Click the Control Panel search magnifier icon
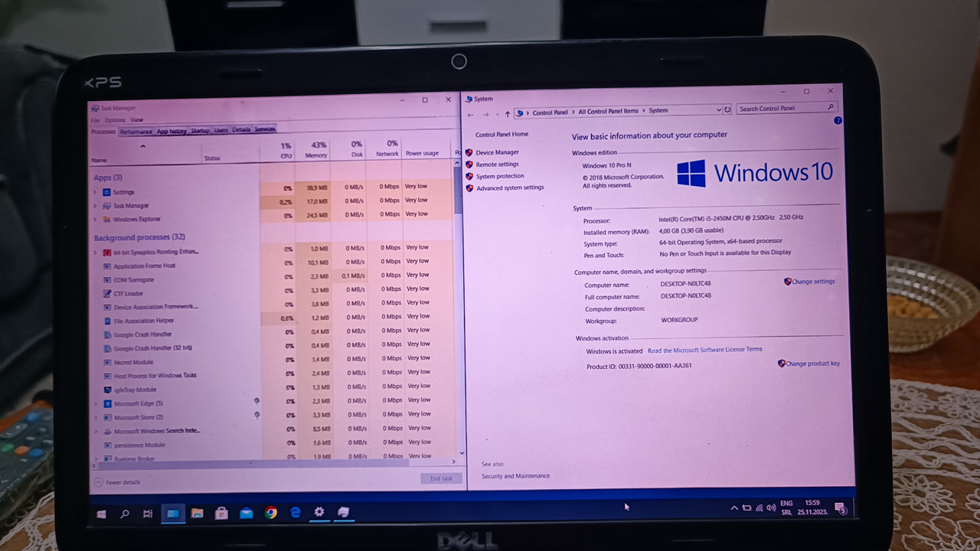 (831, 108)
